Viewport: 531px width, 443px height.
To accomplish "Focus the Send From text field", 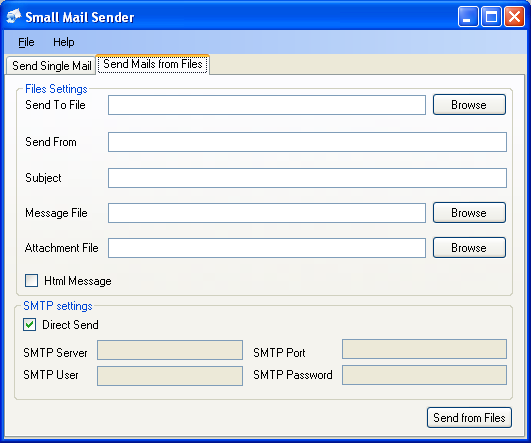I will pyautogui.click(x=307, y=142).
